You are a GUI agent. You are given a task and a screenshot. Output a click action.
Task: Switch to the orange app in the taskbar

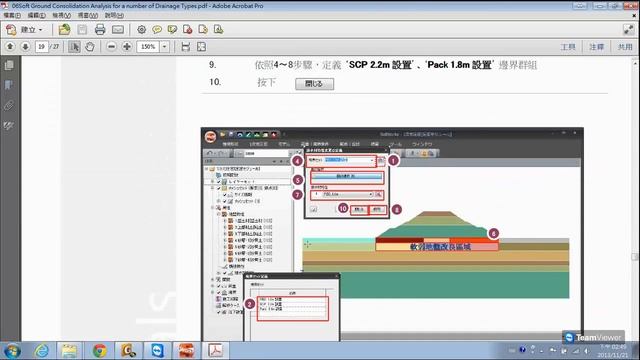(x=186, y=351)
